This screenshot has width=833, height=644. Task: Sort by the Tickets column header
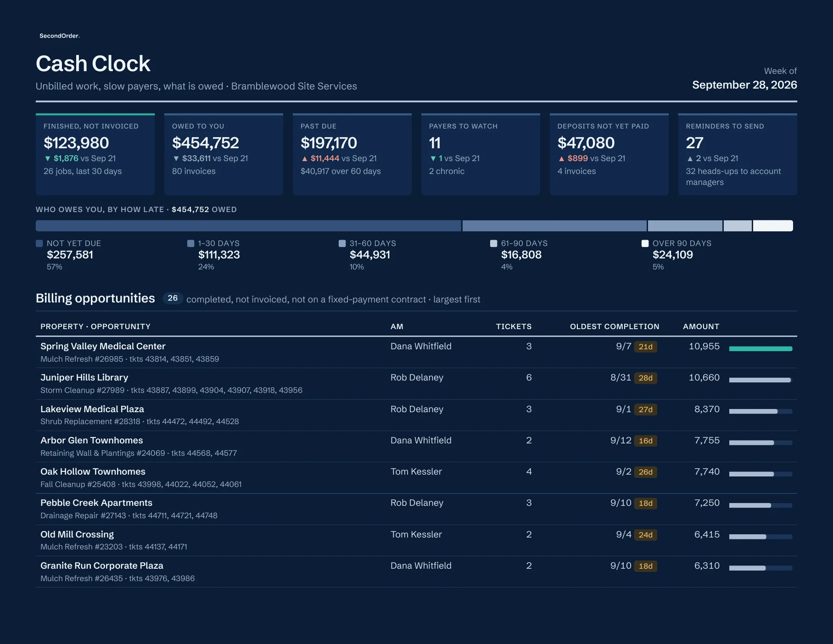coord(514,326)
